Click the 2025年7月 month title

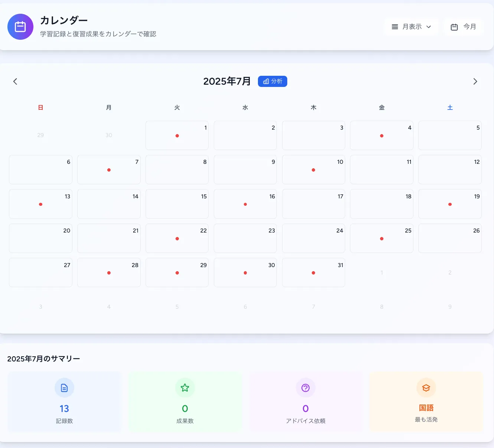227,81
